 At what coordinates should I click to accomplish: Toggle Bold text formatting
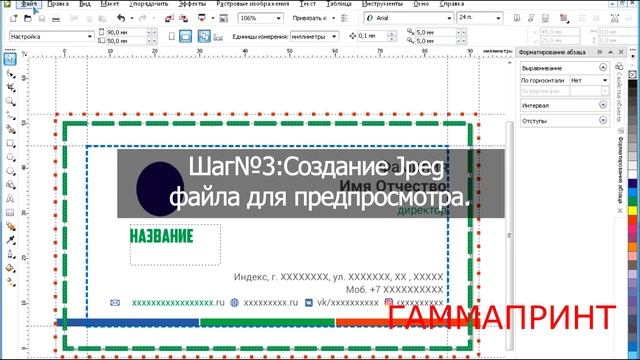(517, 18)
